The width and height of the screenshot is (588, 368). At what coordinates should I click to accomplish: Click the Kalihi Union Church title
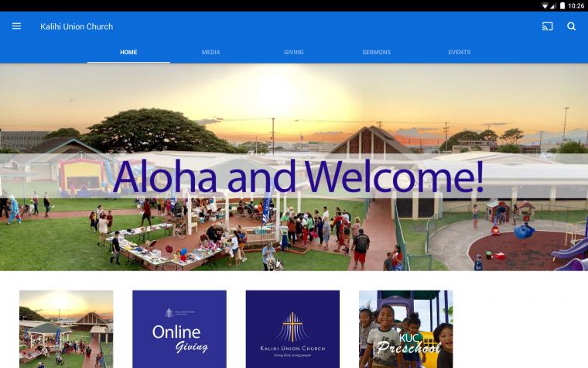coord(77,26)
